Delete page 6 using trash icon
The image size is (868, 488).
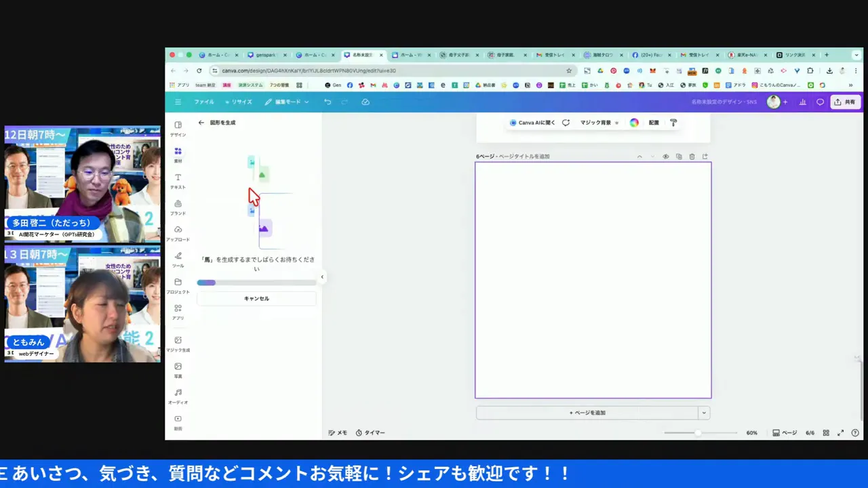[692, 156]
